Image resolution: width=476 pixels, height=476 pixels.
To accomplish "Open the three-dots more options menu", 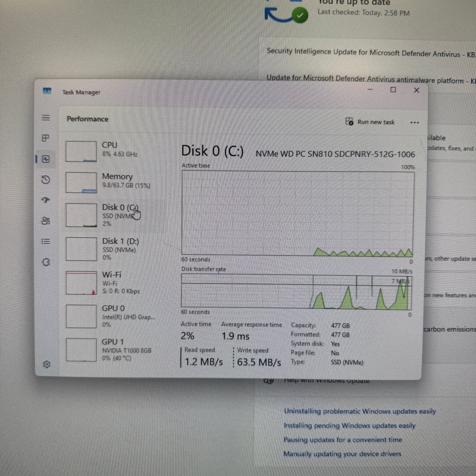I will [x=414, y=123].
